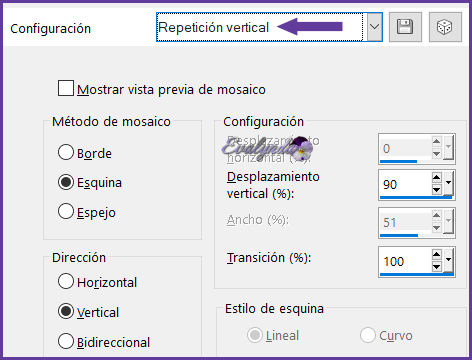The height and width of the screenshot is (360, 472).
Task: Increase Desplazamiento vertical value with up arrow
Action: click(437, 177)
